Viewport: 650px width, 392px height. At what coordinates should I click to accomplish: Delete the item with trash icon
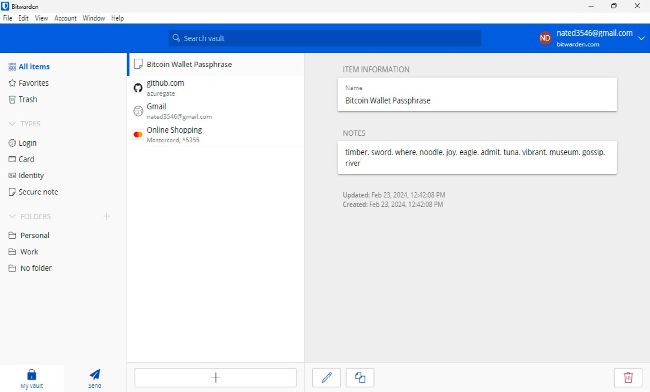pyautogui.click(x=628, y=377)
